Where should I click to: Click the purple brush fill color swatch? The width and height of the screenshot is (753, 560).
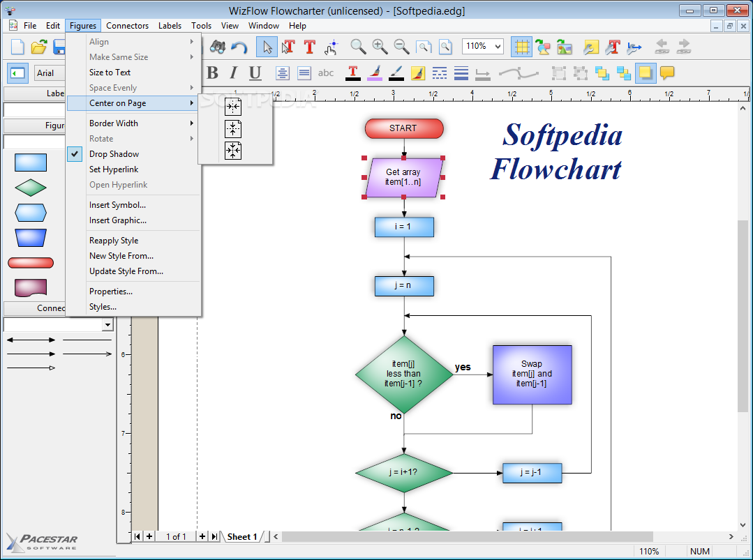pos(375,73)
